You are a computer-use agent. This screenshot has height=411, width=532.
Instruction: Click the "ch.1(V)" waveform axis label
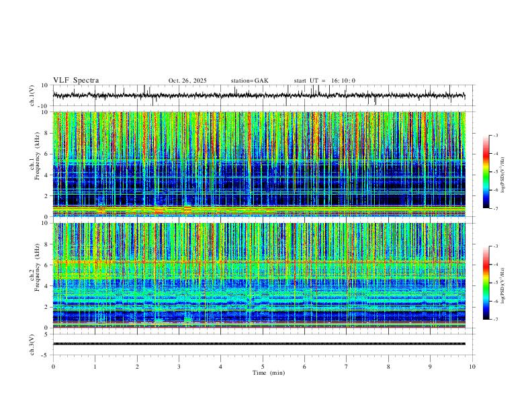click(x=32, y=95)
